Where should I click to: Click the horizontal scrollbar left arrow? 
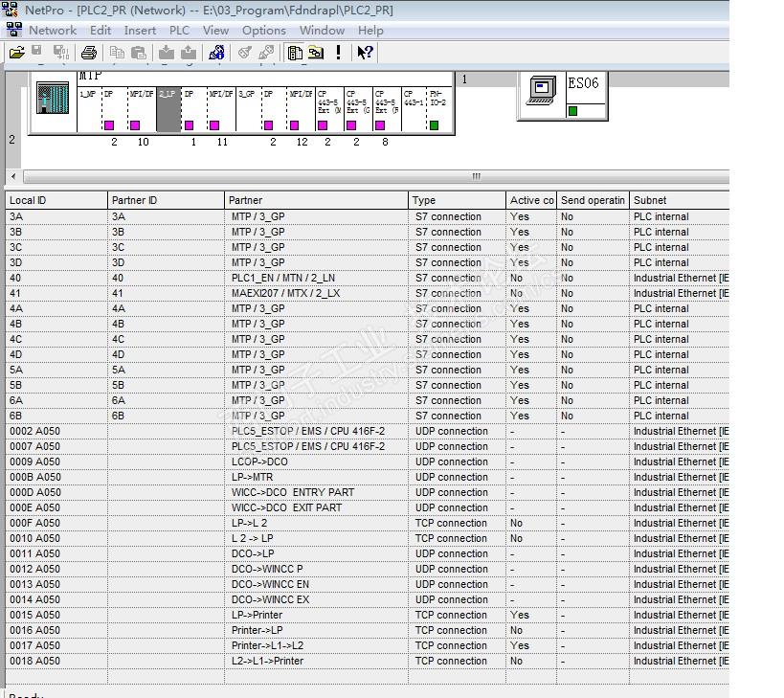13,176
